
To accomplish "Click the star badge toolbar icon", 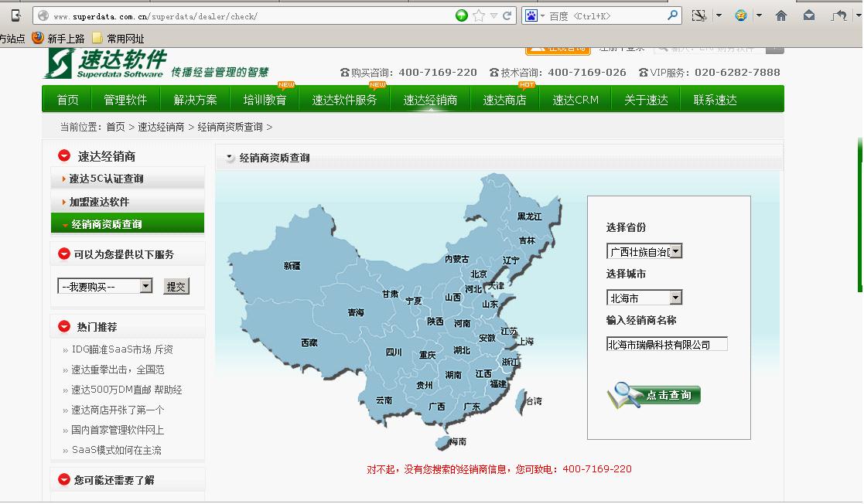I will coord(741,15).
